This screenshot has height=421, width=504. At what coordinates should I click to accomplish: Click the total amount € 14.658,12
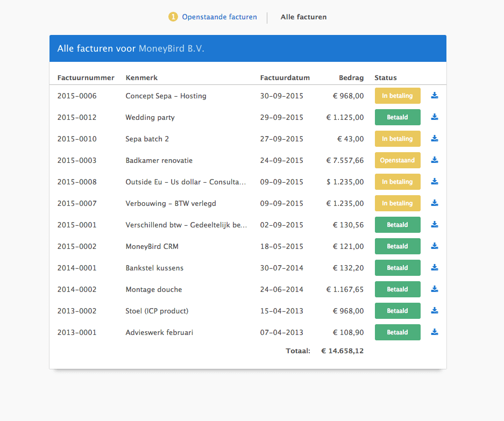(342, 351)
